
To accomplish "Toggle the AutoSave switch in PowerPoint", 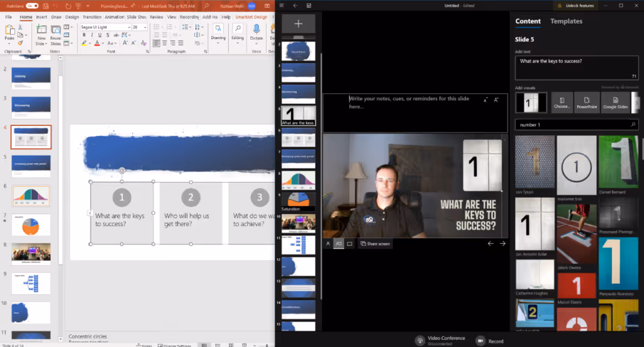I will 32,6.
